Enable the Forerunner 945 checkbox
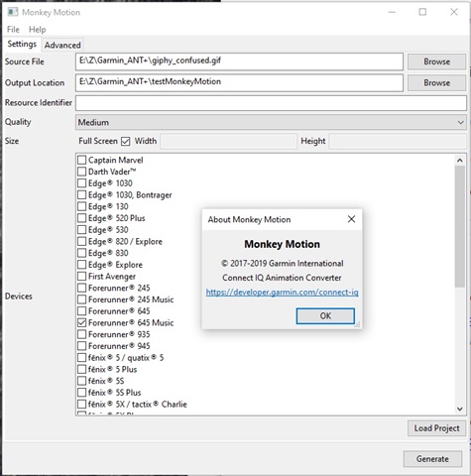The width and height of the screenshot is (471, 476). click(x=81, y=346)
